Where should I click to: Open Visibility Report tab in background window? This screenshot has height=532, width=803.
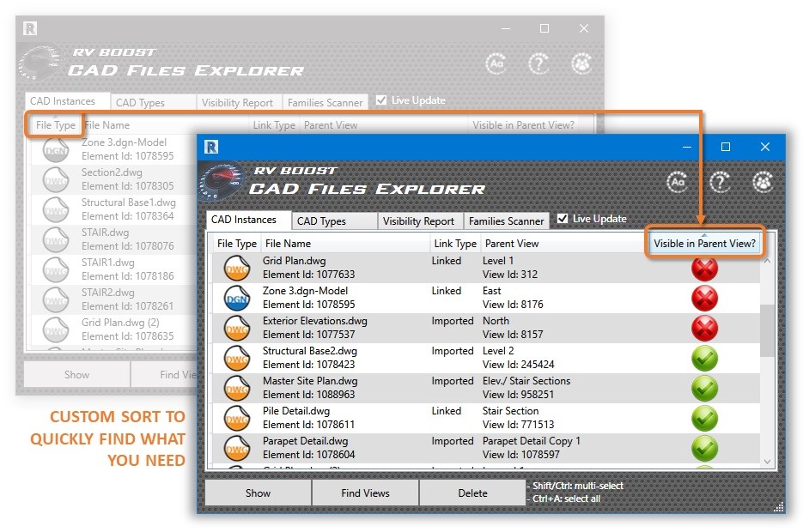(239, 103)
